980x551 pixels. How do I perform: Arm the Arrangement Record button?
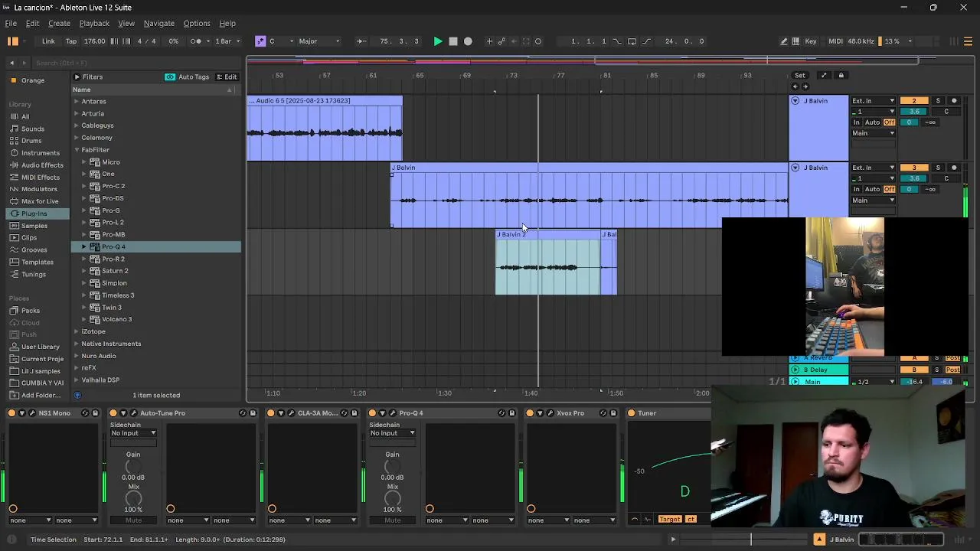[468, 41]
